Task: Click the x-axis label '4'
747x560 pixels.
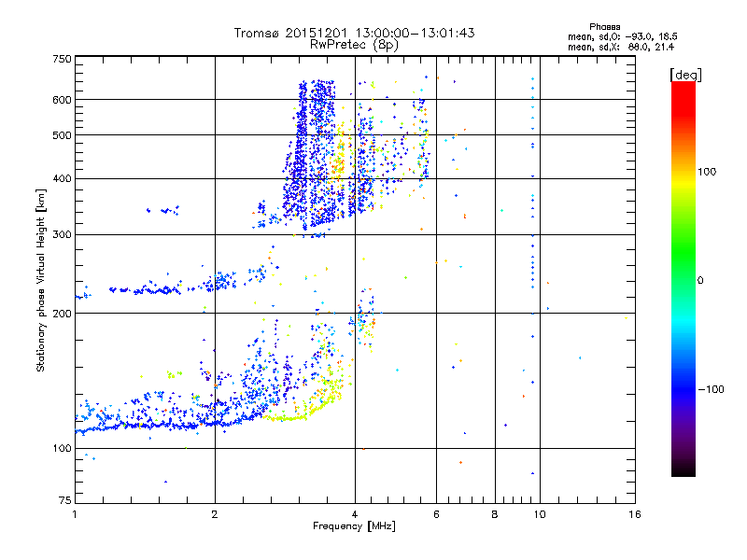Action: [355, 514]
